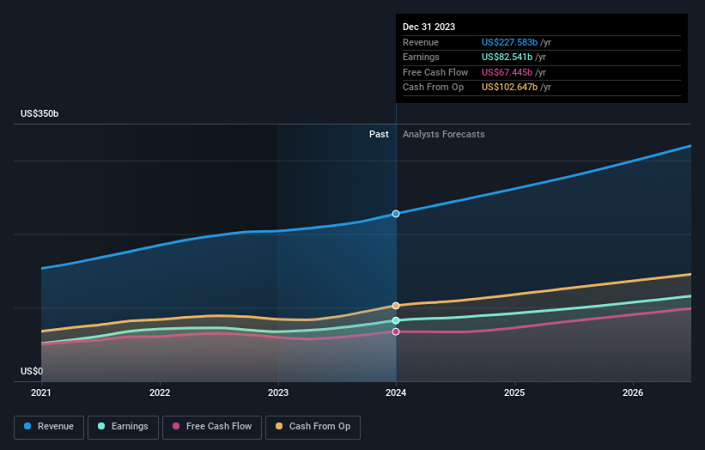This screenshot has height=450, width=705.
Task: Click the 2026 x-axis label
Action: 632,393
